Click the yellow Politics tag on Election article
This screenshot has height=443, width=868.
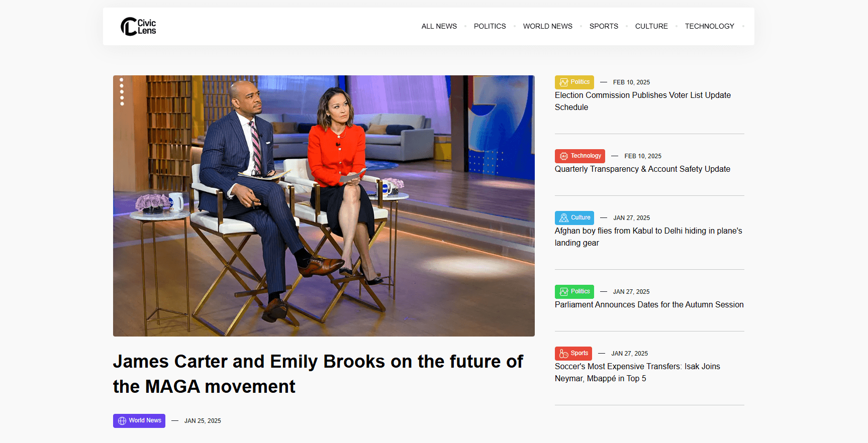pos(574,82)
